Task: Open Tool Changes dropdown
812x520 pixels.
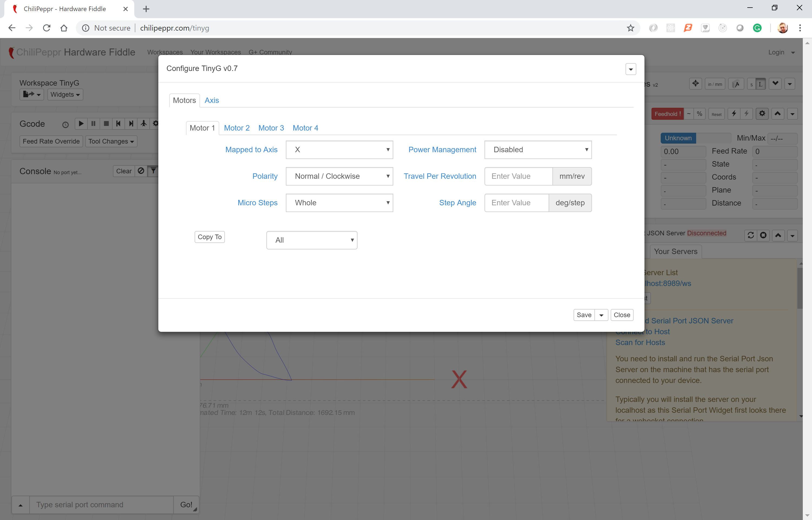Action: click(x=111, y=141)
